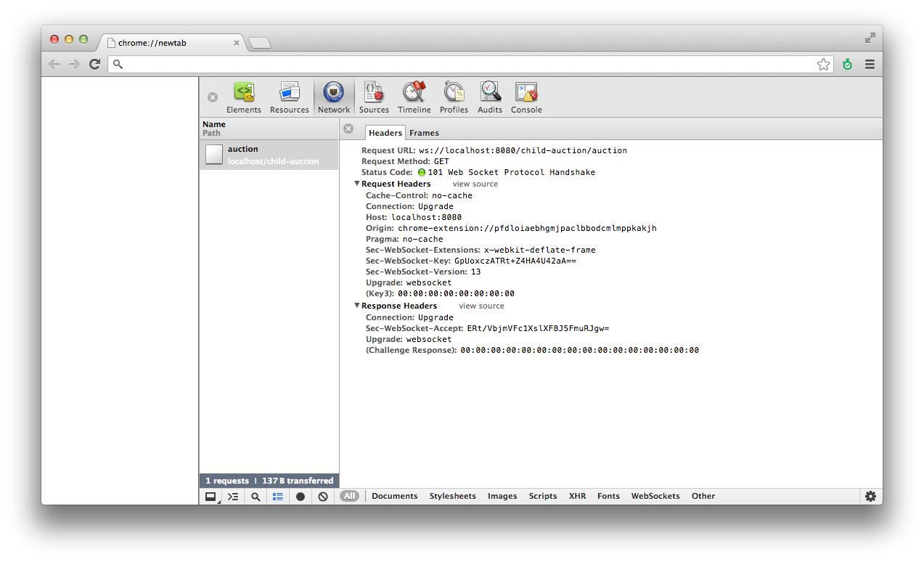Image resolution: width=924 pixels, height=562 pixels.
Task: Toggle the record network log button
Action: pyautogui.click(x=300, y=497)
